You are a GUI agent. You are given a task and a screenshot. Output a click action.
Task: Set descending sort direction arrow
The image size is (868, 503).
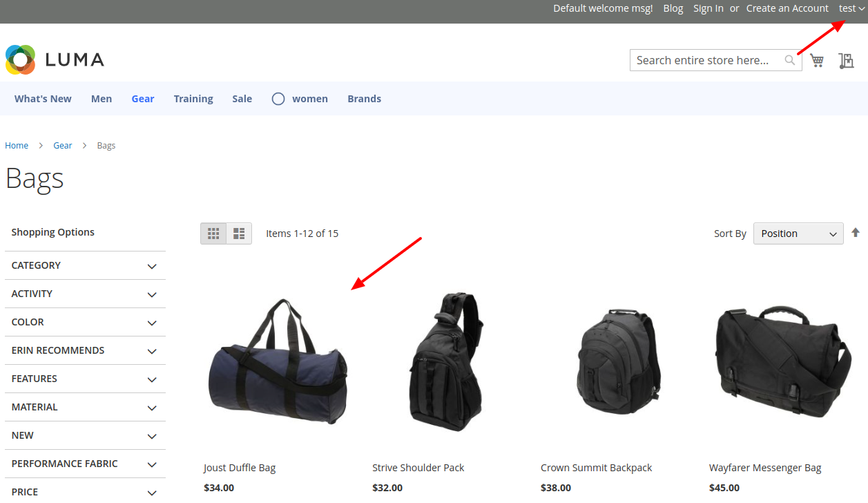(x=856, y=233)
